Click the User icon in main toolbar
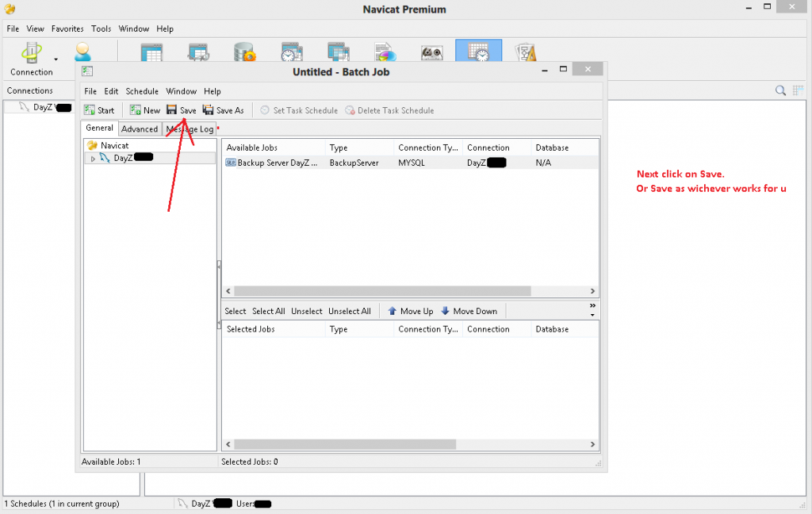812x514 pixels. [x=82, y=52]
